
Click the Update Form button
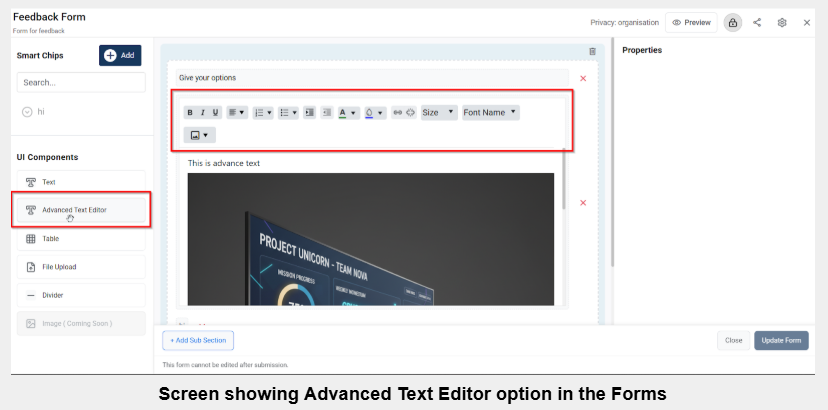point(781,340)
